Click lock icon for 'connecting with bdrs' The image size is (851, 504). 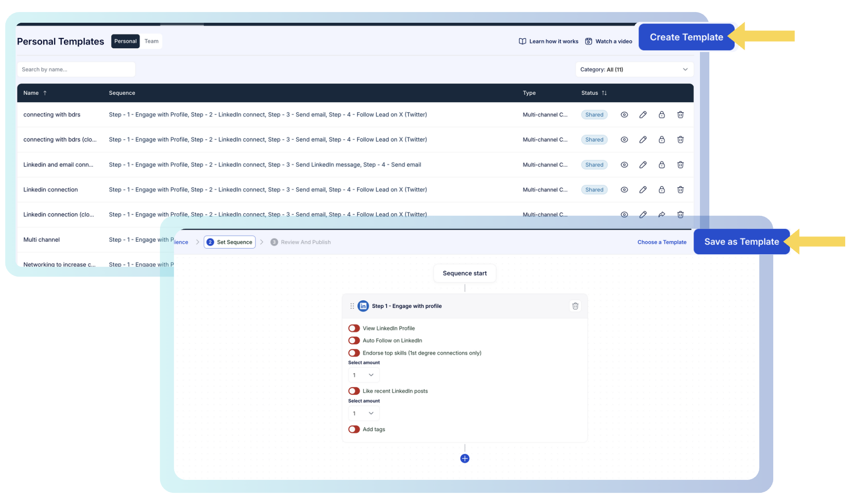[x=661, y=115]
